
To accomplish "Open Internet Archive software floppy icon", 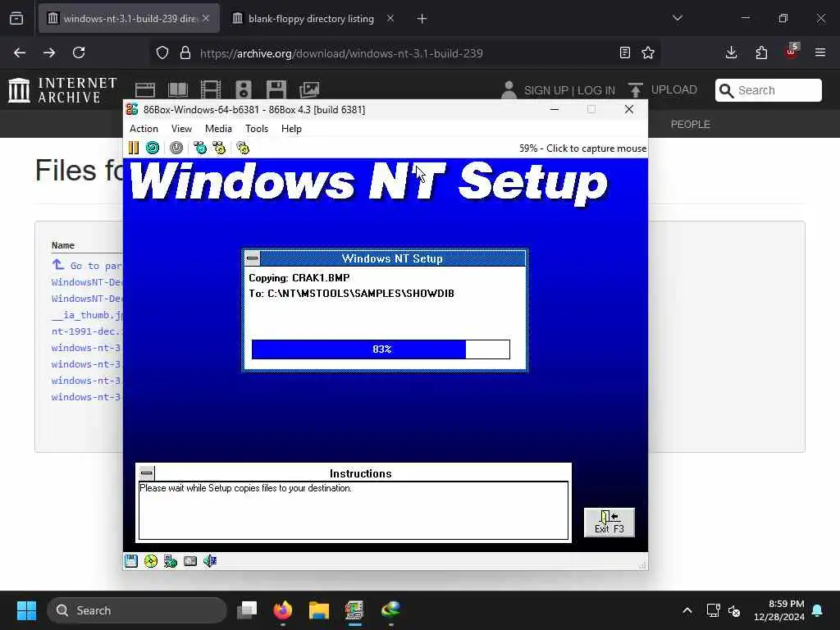I will pos(276,89).
